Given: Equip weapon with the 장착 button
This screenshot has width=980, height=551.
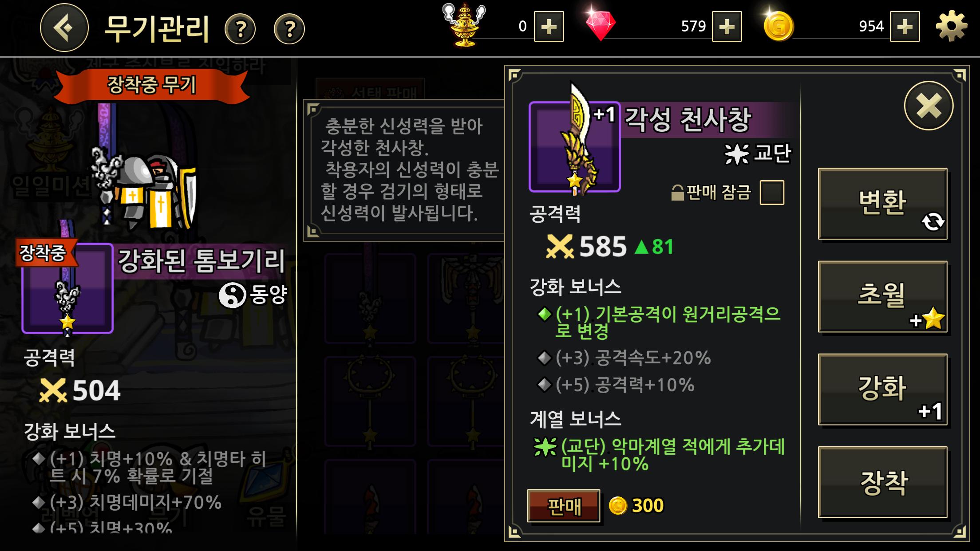Looking at the screenshot, I should point(883,482).
